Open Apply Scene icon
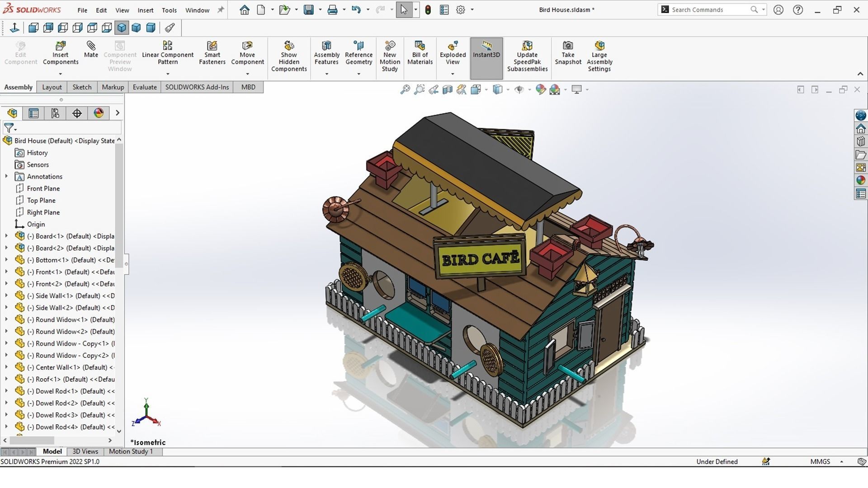This screenshot has width=868, height=488. (x=555, y=89)
